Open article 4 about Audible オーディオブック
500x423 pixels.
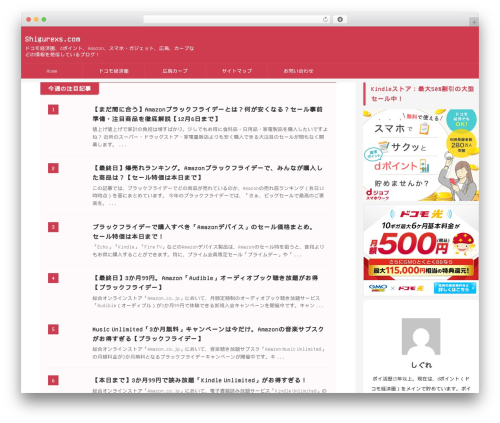tap(205, 283)
